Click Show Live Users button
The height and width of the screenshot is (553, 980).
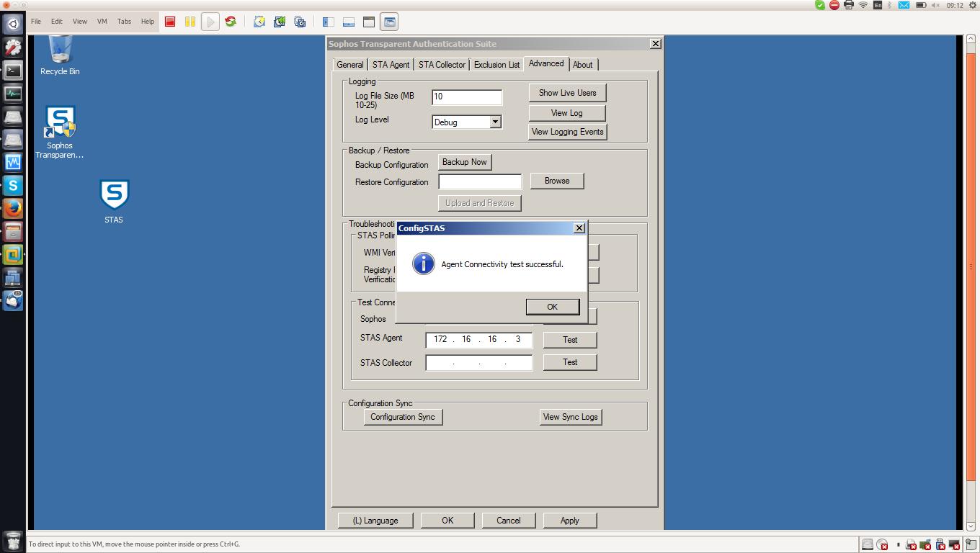568,93
